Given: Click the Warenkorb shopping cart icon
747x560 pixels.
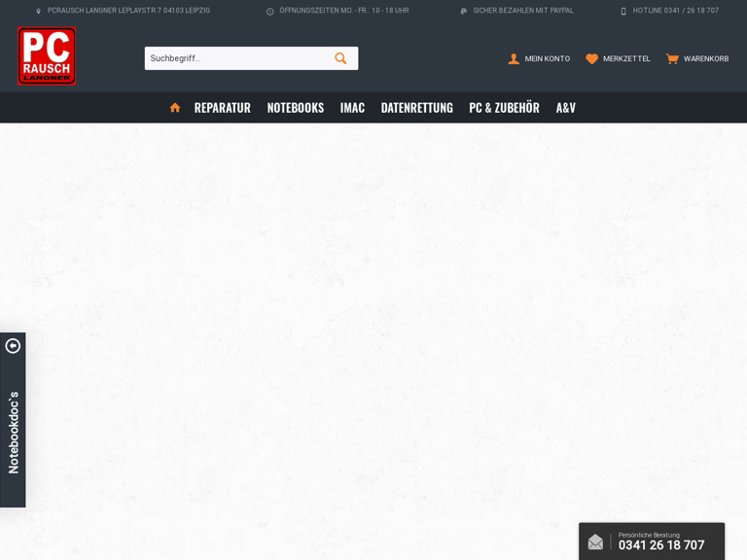Looking at the screenshot, I should [672, 58].
